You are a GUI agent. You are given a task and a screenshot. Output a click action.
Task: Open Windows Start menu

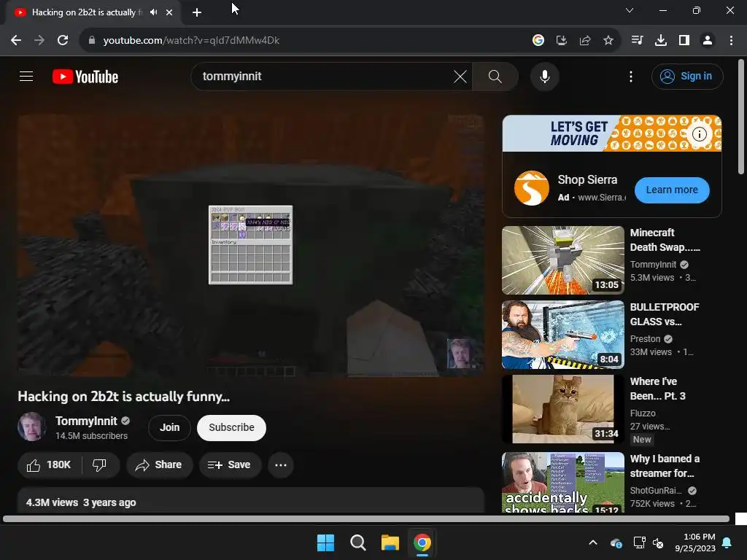(x=326, y=542)
